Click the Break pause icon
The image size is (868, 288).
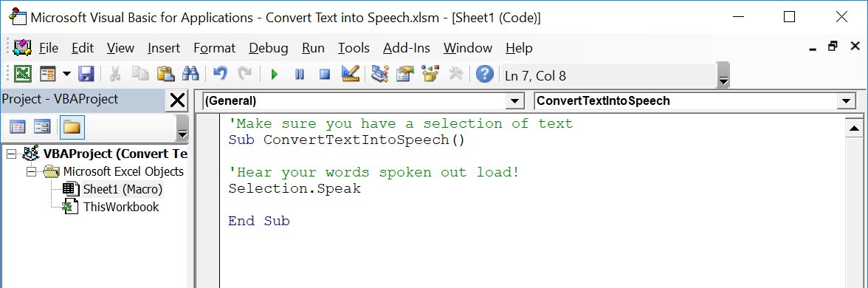coord(300,74)
